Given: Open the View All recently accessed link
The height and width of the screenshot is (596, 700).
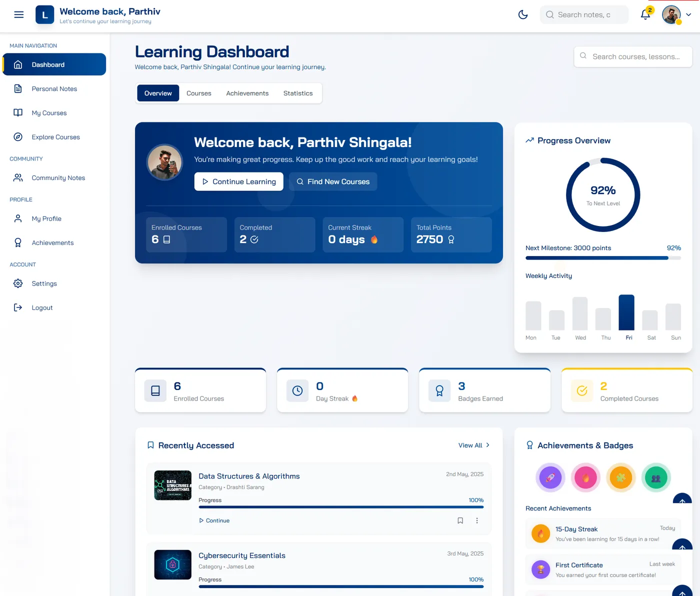Looking at the screenshot, I should pyautogui.click(x=474, y=445).
